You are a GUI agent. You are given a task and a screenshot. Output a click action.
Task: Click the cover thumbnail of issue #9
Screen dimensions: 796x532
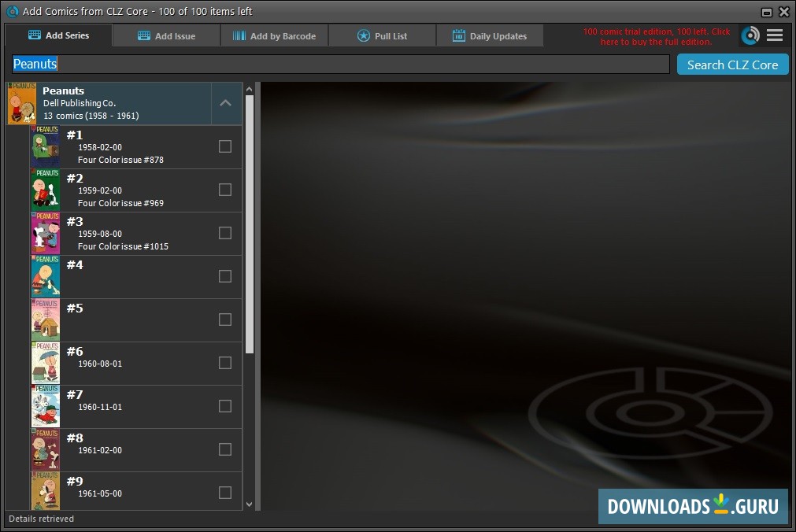tap(46, 491)
